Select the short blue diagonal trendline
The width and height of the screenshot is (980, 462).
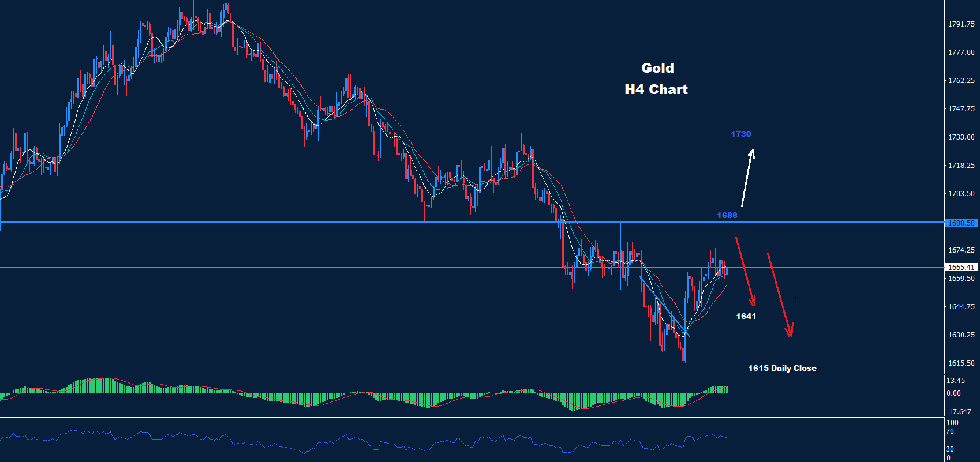664,306
